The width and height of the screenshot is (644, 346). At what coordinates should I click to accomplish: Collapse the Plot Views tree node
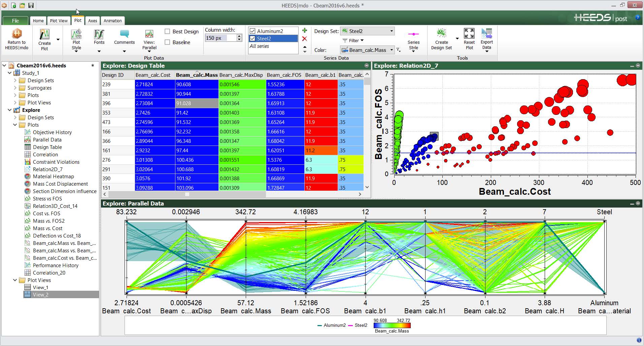point(15,280)
